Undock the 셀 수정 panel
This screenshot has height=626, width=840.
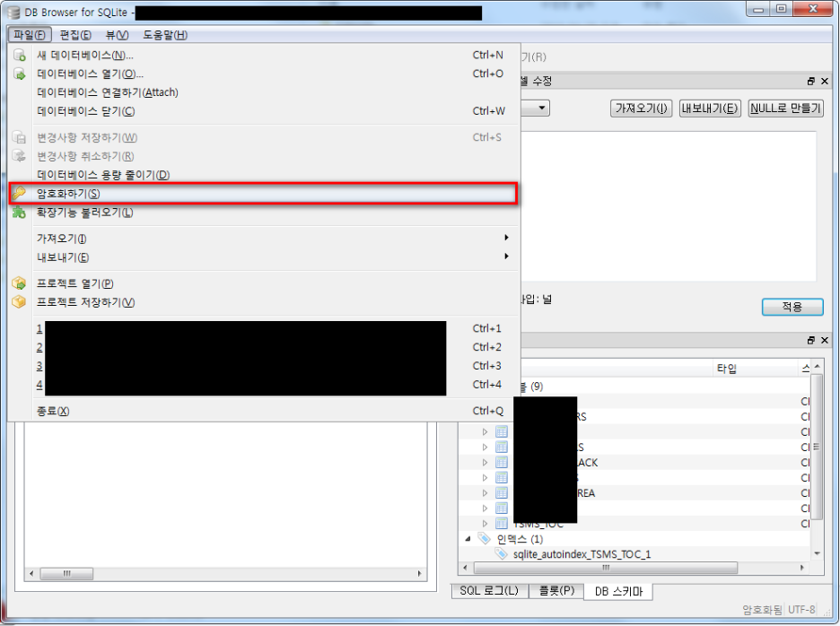coord(811,82)
